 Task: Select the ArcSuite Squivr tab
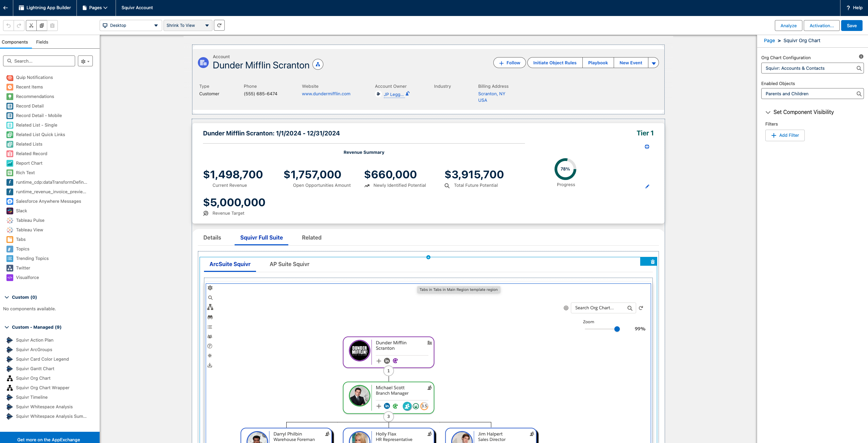point(230,264)
